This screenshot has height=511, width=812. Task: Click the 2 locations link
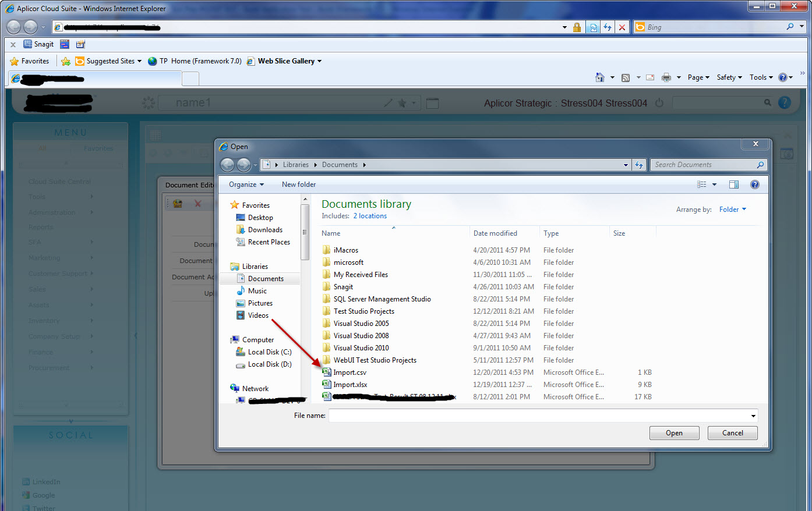pyautogui.click(x=370, y=216)
